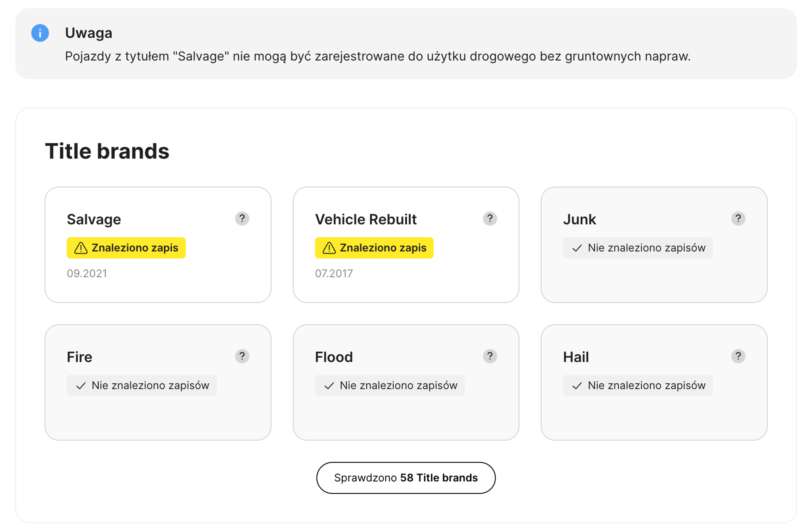This screenshot has height=531, width=812.
Task: Click the Junk card's question mark icon
Action: (x=738, y=218)
